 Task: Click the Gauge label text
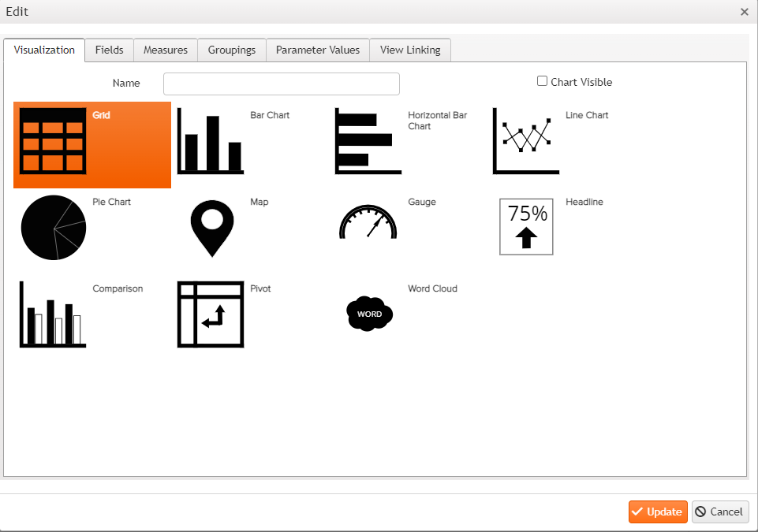coord(421,202)
